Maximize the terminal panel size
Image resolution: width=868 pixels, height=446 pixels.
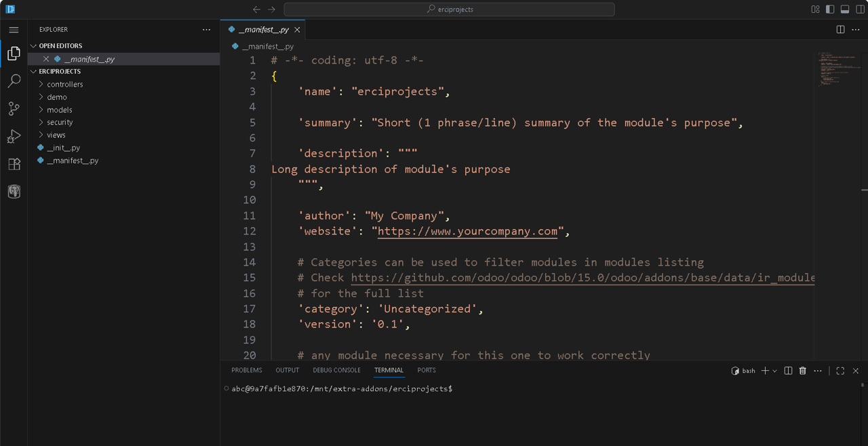[x=840, y=371]
